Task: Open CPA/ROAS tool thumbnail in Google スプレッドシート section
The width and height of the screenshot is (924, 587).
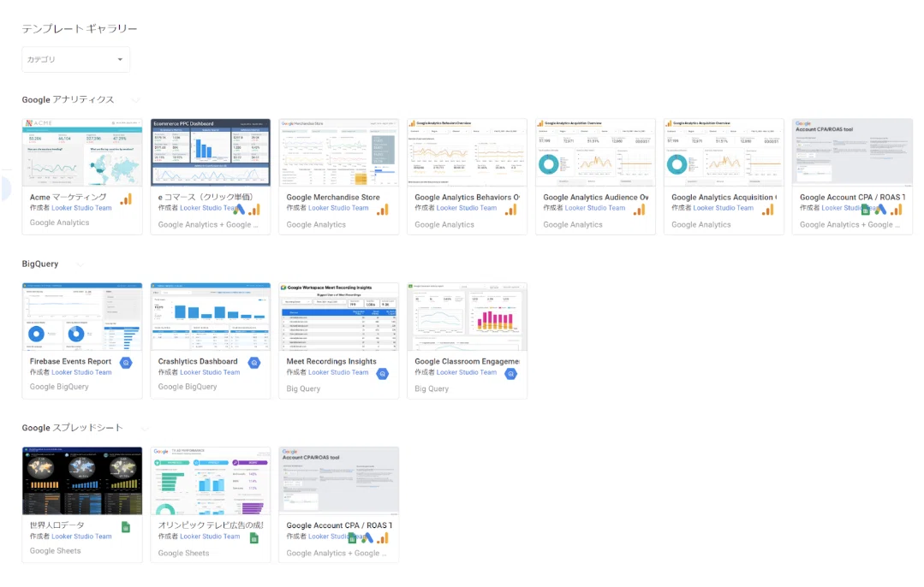Action: (339, 480)
